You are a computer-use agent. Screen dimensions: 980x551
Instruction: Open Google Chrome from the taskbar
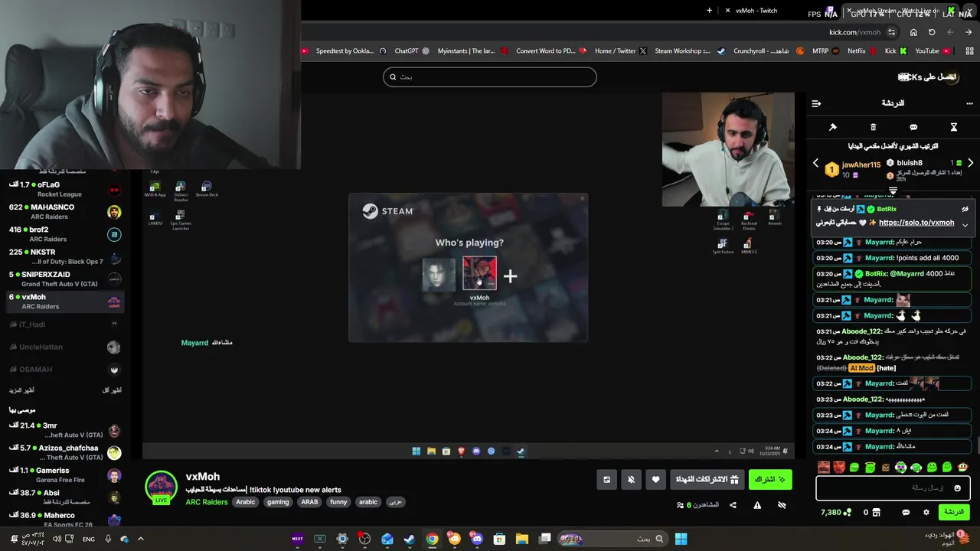[432, 539]
